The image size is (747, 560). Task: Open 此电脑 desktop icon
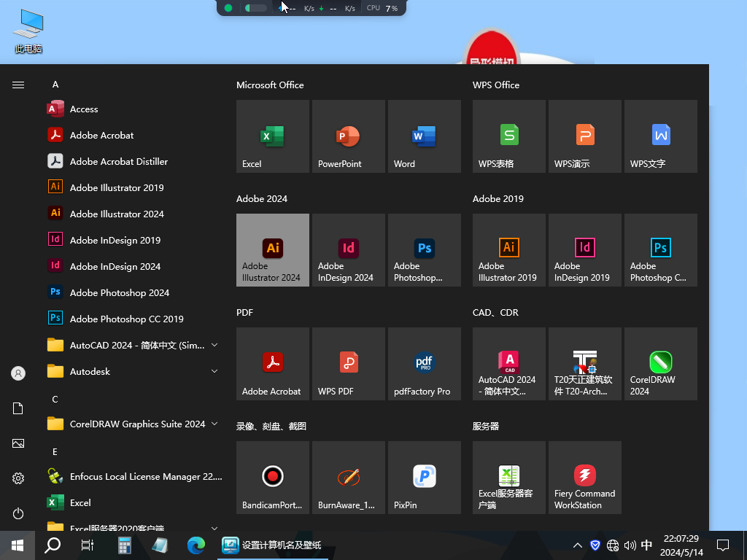point(28,31)
